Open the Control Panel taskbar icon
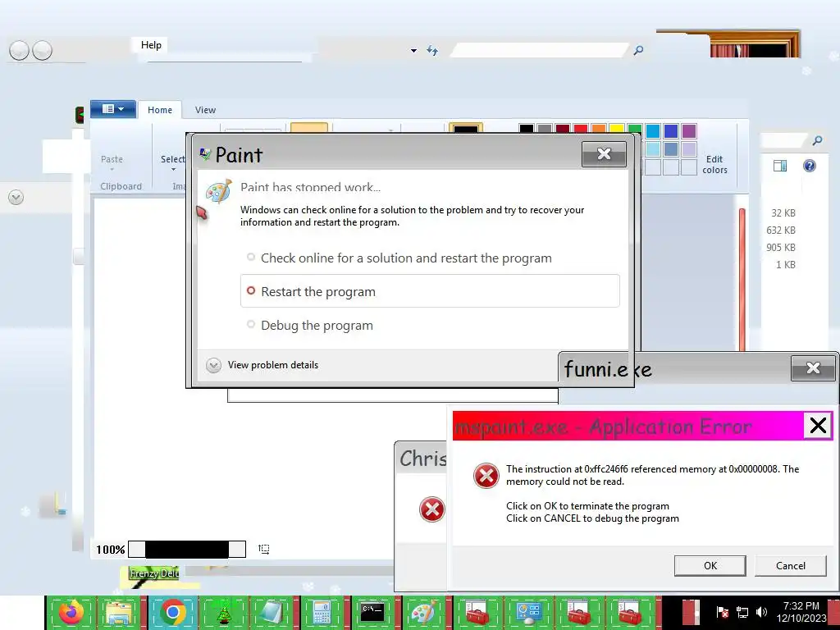 point(527,613)
